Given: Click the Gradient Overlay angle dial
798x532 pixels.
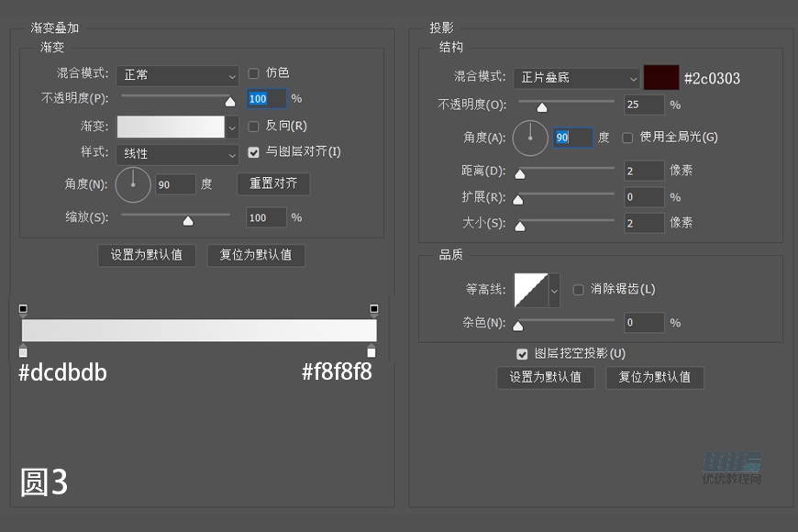Looking at the screenshot, I should [132, 183].
